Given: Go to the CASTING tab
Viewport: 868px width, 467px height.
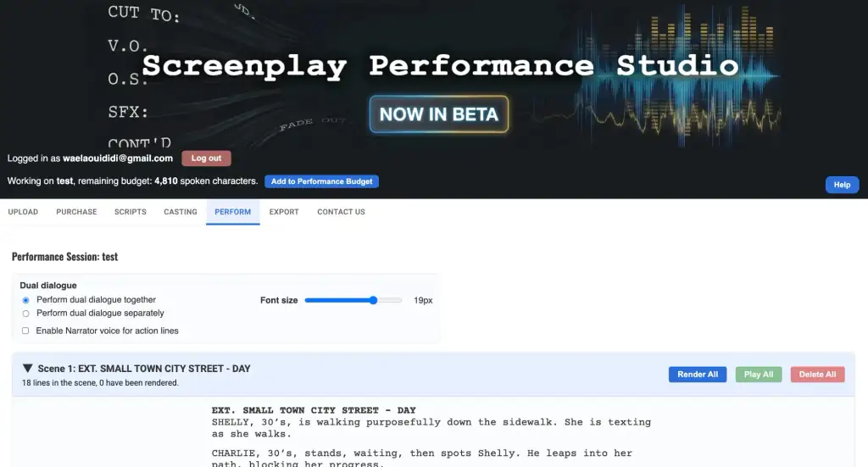Looking at the screenshot, I should (181, 212).
